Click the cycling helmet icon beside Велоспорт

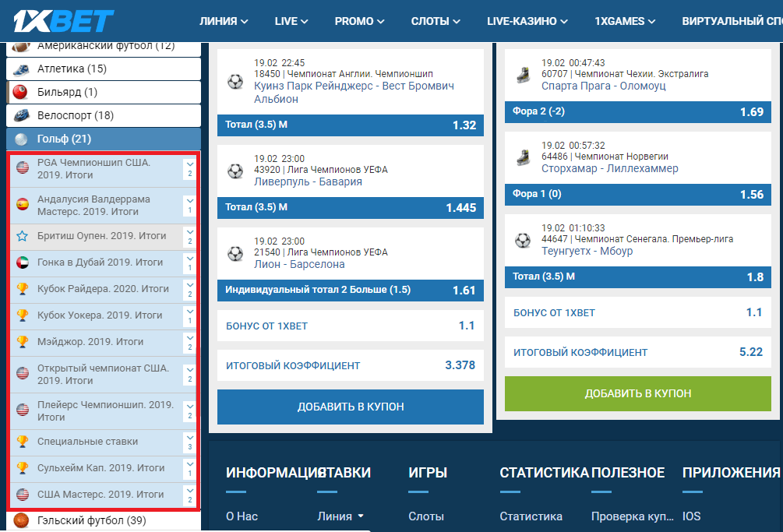tap(22, 116)
